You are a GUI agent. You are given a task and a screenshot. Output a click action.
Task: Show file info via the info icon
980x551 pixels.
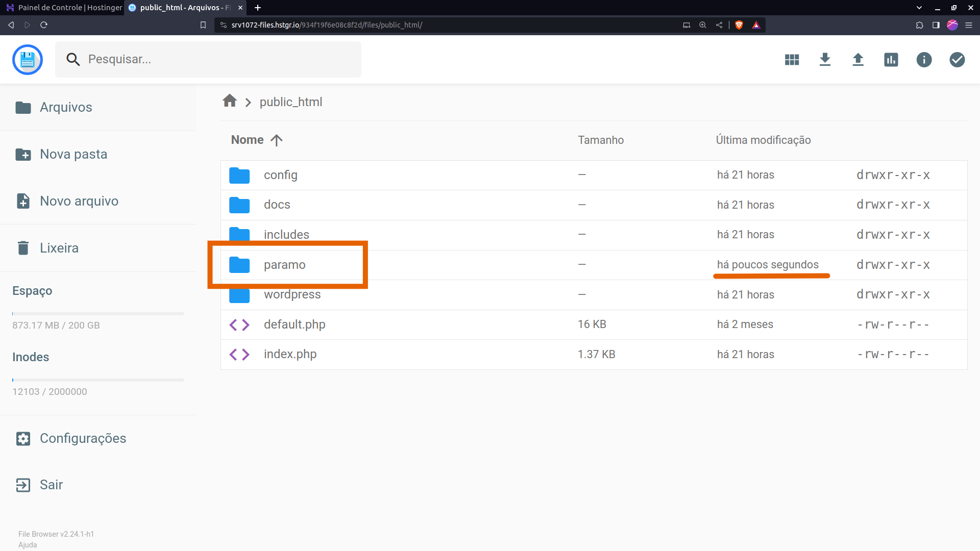(924, 60)
